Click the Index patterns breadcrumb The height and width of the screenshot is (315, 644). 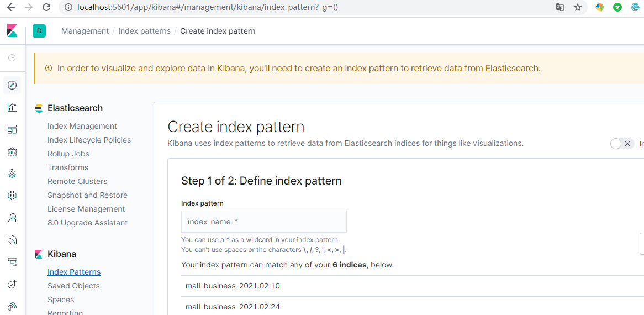144,31
